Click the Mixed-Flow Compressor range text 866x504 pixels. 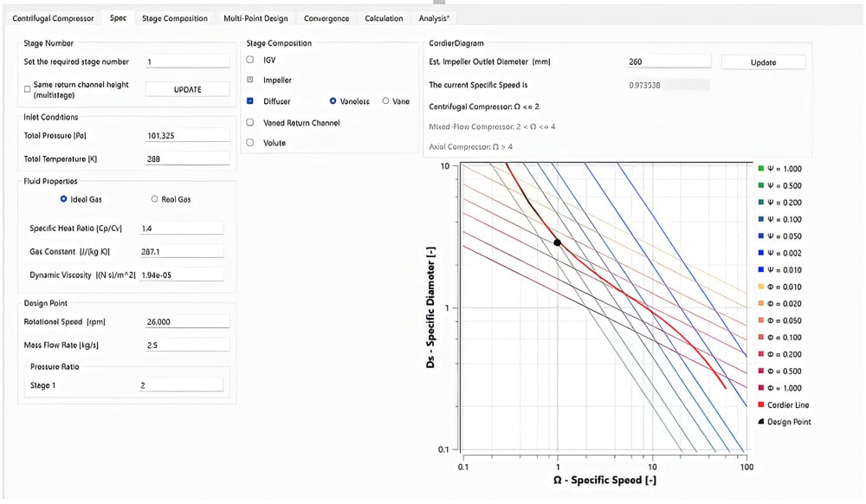pyautogui.click(x=492, y=126)
